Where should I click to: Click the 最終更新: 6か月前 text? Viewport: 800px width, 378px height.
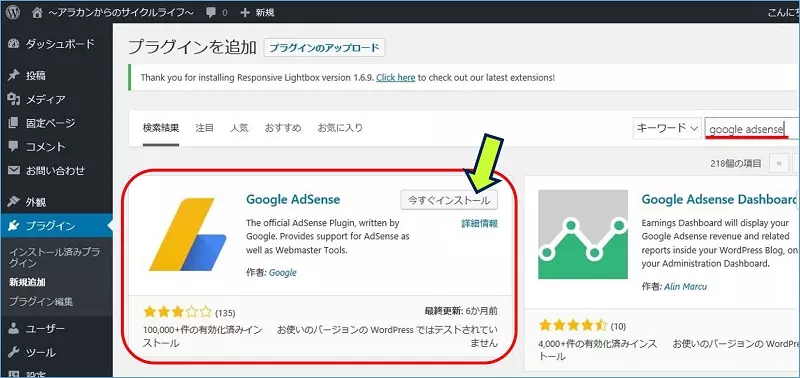461,311
